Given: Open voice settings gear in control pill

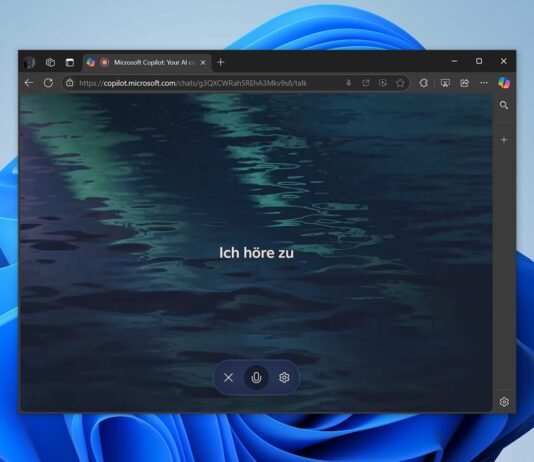Looking at the screenshot, I should click(x=284, y=377).
